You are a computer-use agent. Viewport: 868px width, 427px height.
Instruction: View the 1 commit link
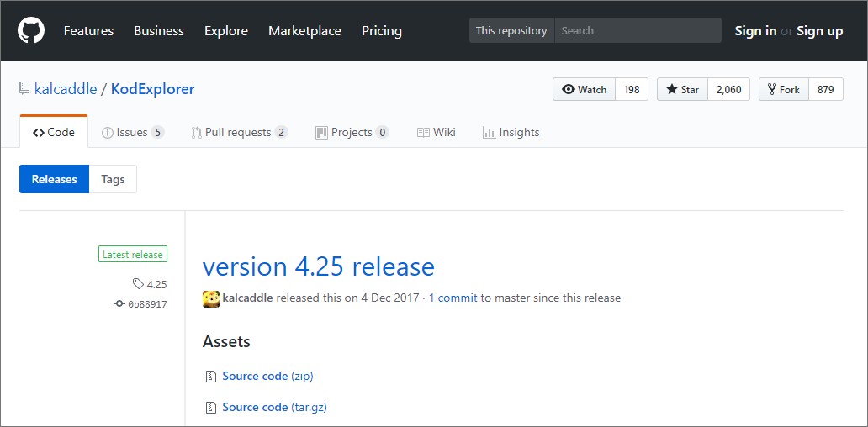pos(453,298)
